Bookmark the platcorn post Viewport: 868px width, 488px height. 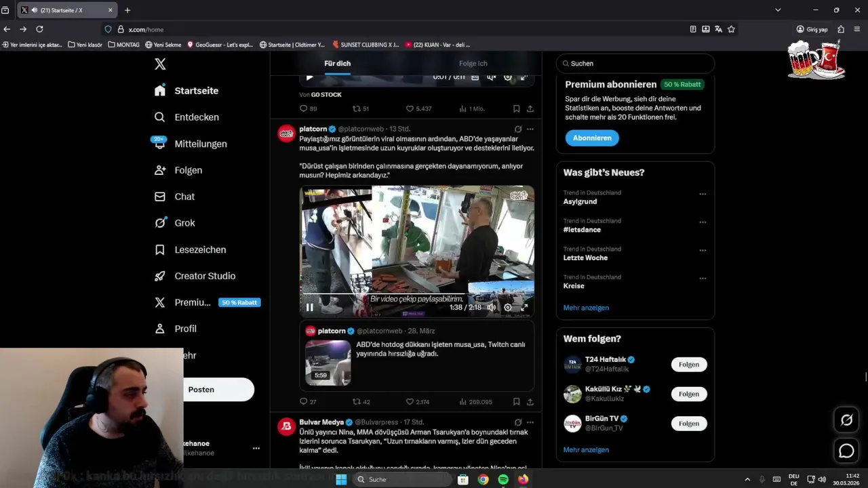click(x=517, y=402)
